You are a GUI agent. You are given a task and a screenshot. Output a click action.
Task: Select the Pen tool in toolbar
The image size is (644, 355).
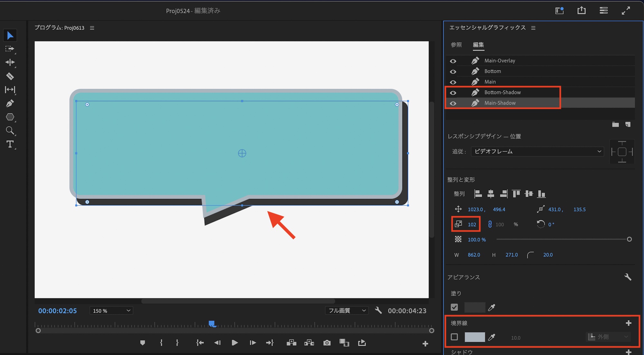pyautogui.click(x=10, y=103)
